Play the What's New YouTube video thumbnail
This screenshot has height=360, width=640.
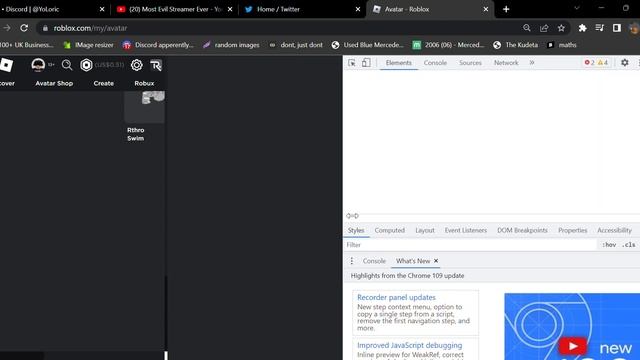pyautogui.click(x=572, y=347)
